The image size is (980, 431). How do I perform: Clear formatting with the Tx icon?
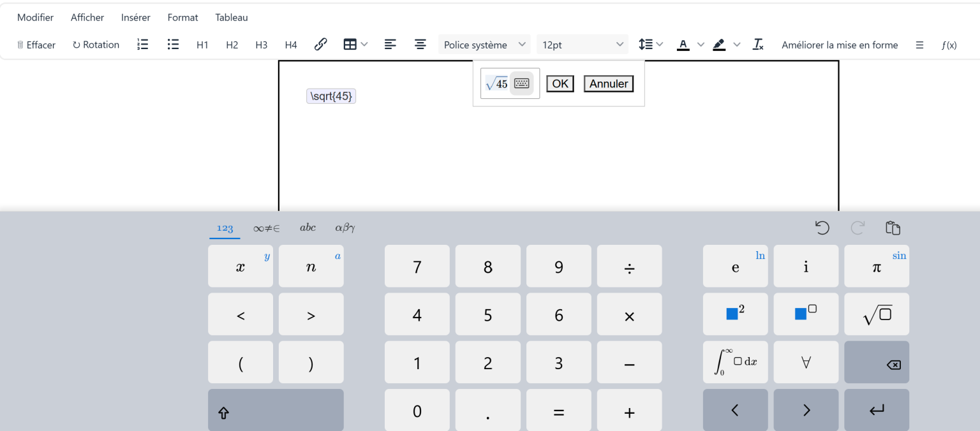tap(758, 45)
